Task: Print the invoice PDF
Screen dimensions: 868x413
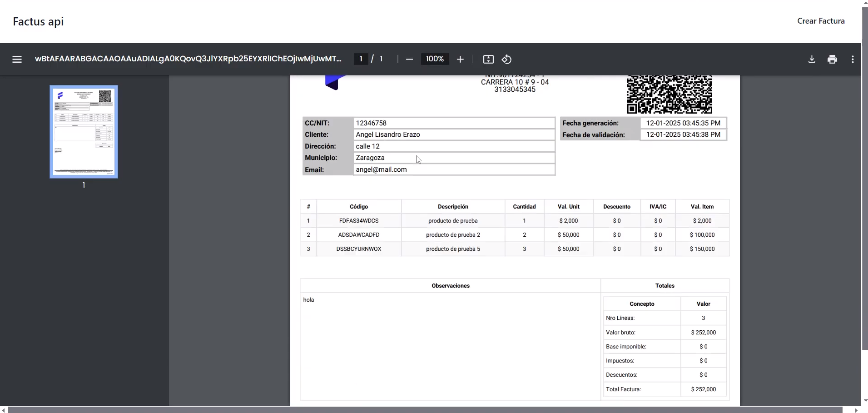Action: pyautogui.click(x=832, y=59)
